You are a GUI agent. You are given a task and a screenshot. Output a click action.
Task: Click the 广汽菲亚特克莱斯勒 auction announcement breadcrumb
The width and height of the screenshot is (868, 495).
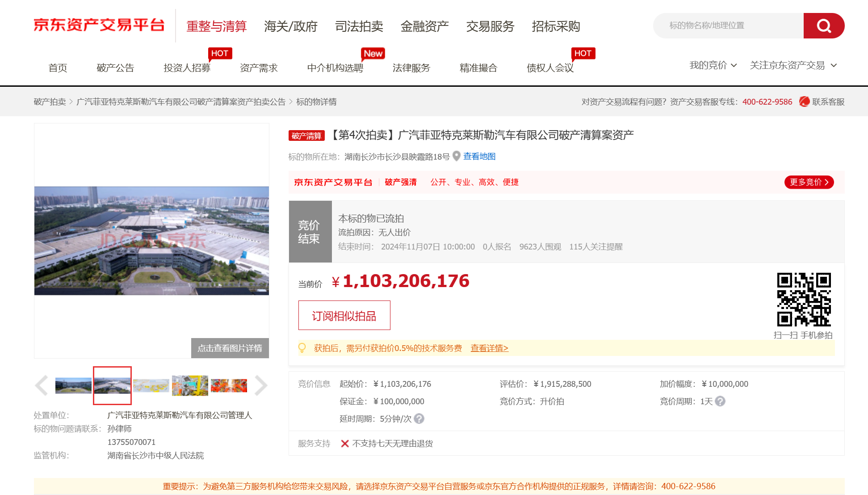[181, 102]
